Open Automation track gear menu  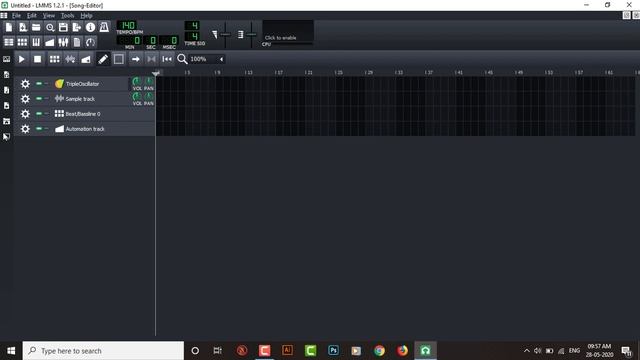pyautogui.click(x=25, y=129)
